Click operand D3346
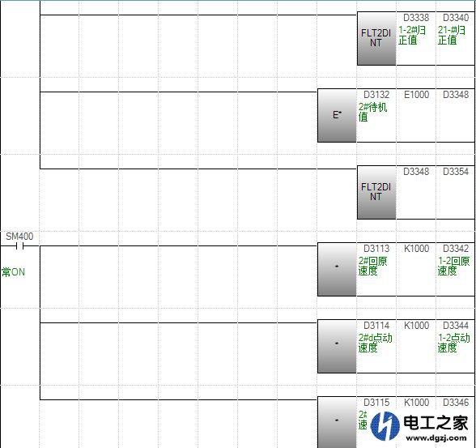Screen dimensions: 476x448 [456, 402]
